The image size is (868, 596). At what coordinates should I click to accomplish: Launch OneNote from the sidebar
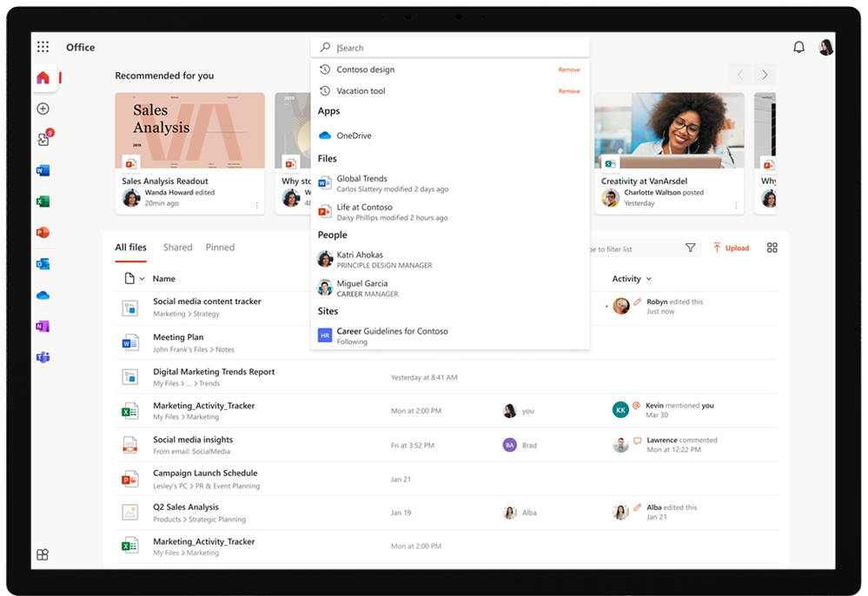43,327
